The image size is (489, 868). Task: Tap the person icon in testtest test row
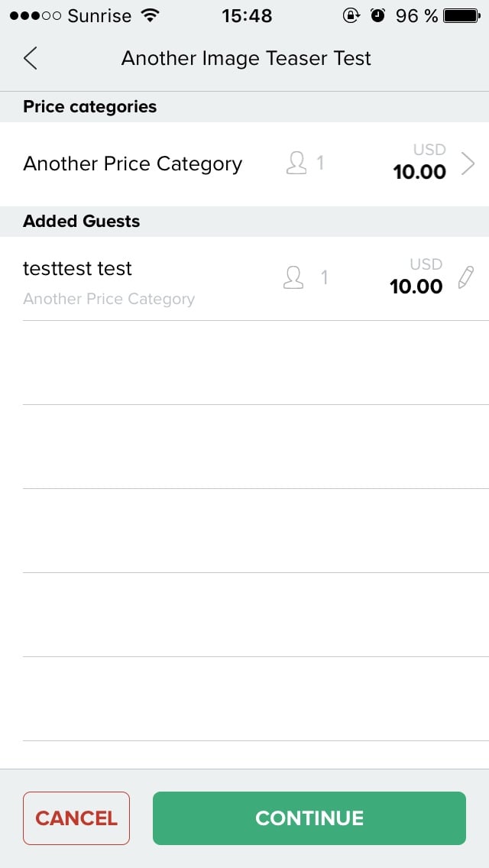click(293, 277)
